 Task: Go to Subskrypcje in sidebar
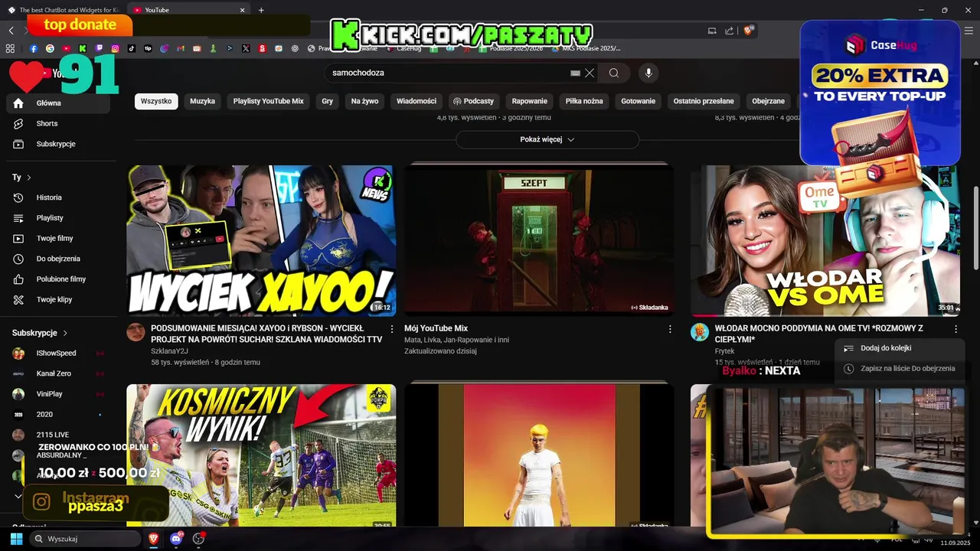tap(58, 144)
